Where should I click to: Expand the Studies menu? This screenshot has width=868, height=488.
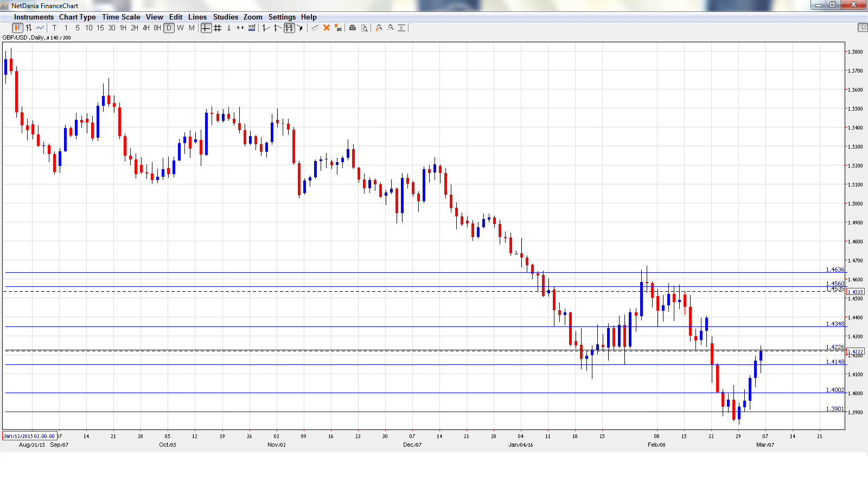coord(225,17)
